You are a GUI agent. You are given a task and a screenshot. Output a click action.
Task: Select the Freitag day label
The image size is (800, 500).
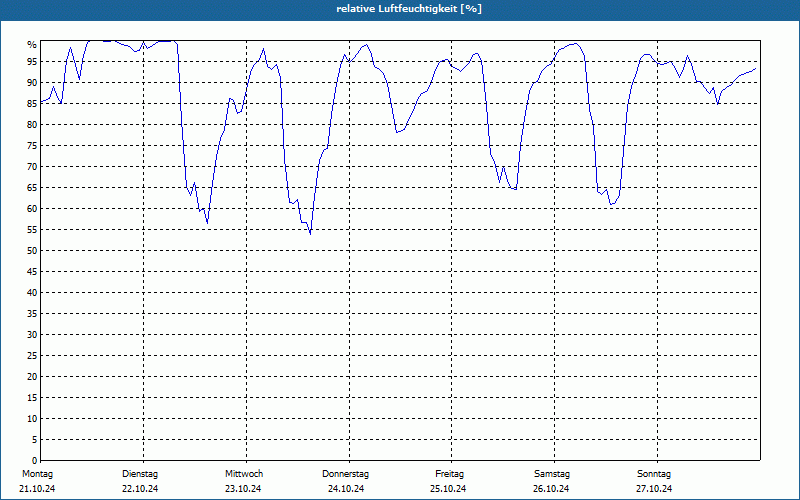[449, 474]
